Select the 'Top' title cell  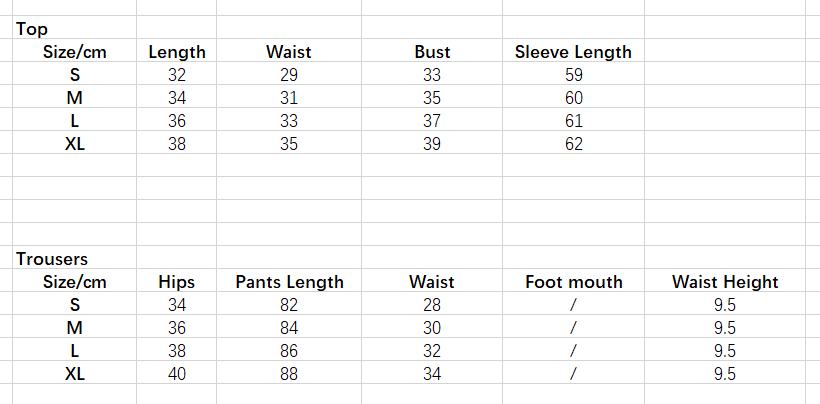pos(32,29)
